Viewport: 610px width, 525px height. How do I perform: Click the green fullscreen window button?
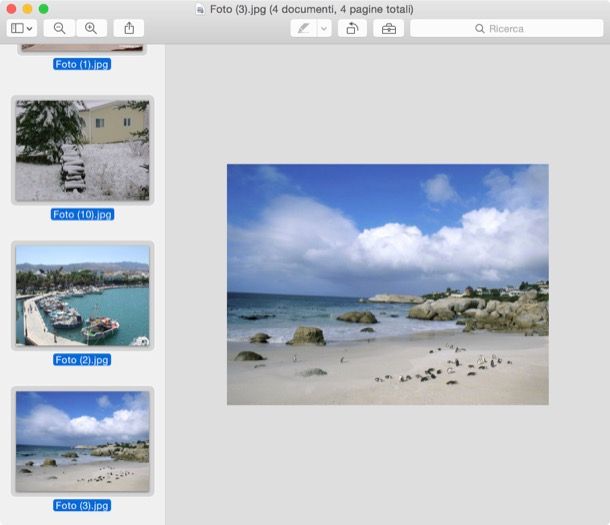(43, 9)
